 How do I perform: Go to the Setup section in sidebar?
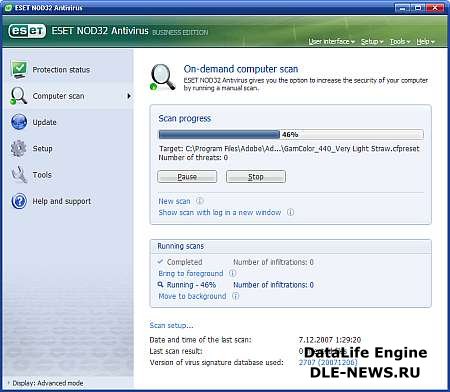pos(42,149)
